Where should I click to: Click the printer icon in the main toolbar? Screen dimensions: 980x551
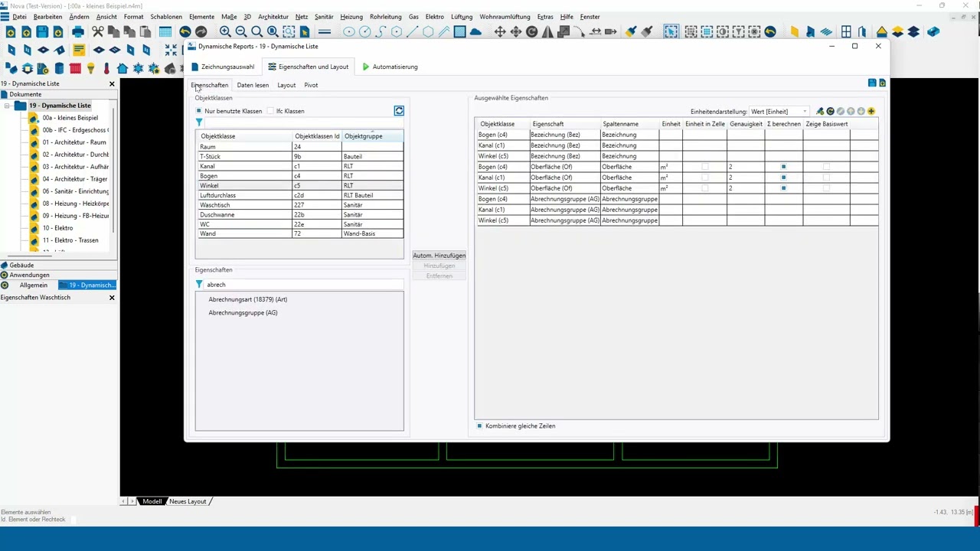point(77,32)
